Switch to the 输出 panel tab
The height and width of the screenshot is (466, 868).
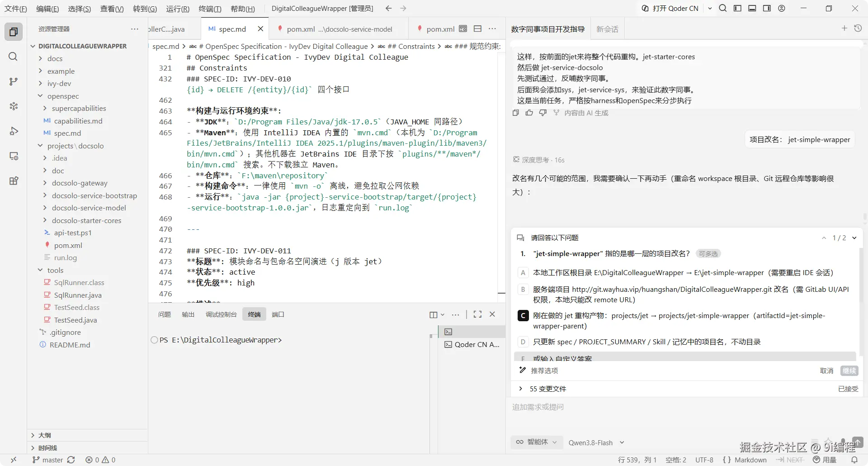(x=188, y=314)
